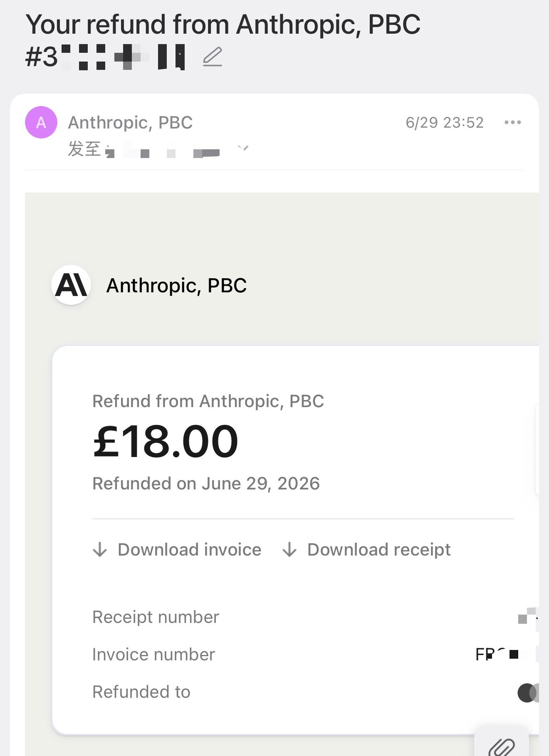Select the sender name Anthropic, PBC
The height and width of the screenshot is (756, 549).
(130, 122)
